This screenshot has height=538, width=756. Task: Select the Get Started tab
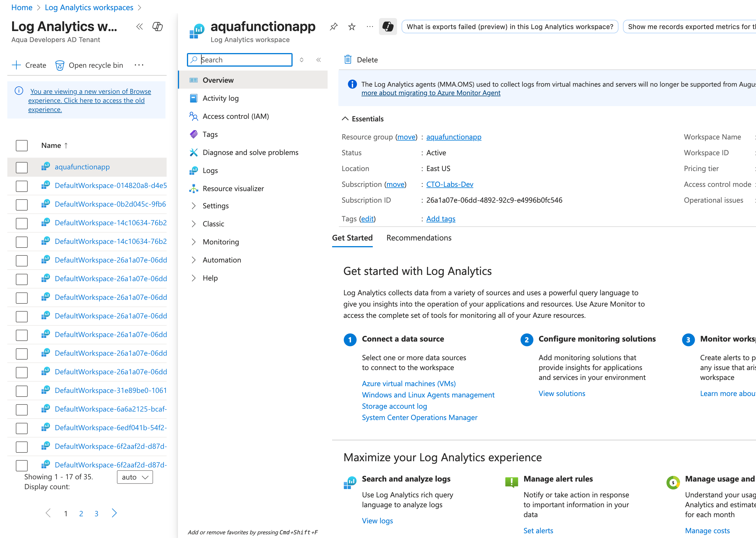(352, 238)
